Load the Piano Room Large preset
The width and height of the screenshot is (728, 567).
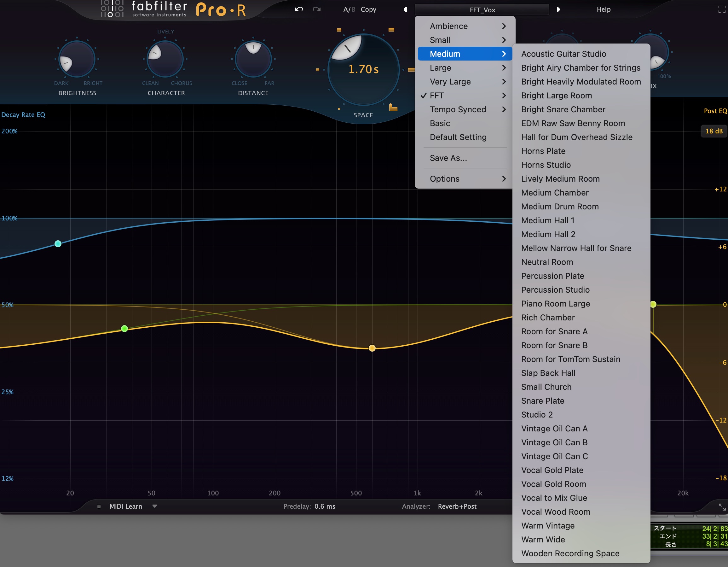581,303
